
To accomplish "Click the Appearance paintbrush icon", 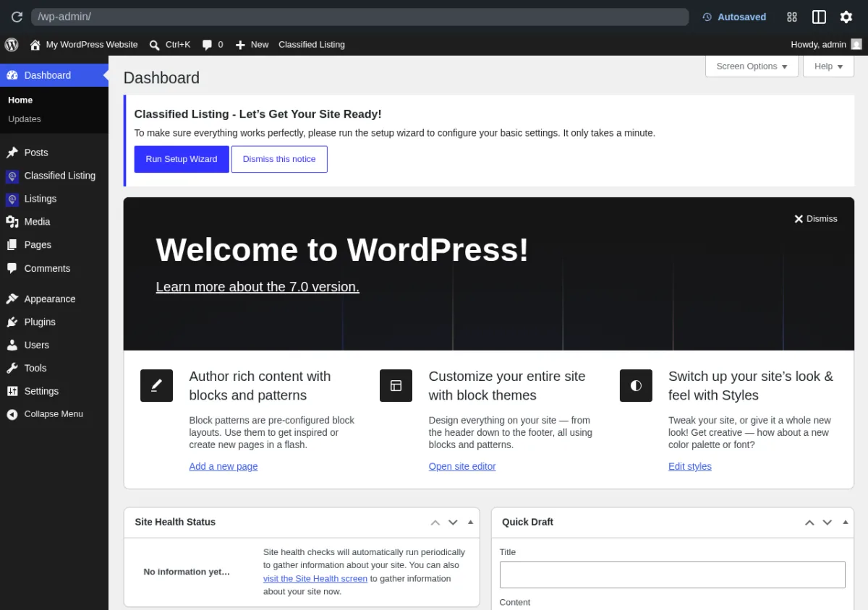I will tap(12, 298).
